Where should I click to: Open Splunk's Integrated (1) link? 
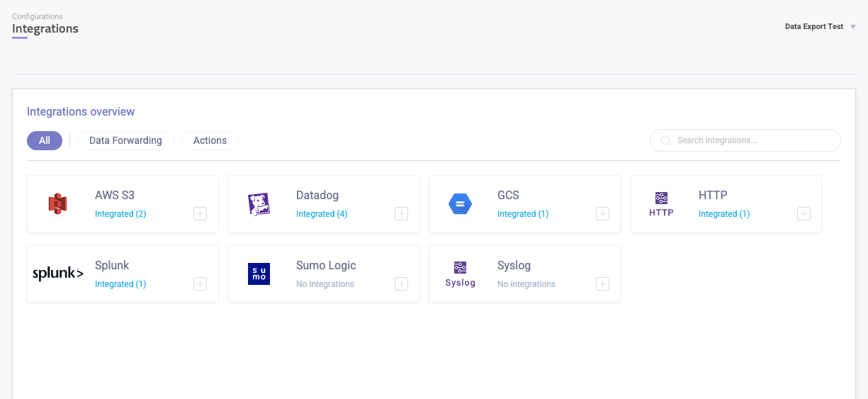120,284
